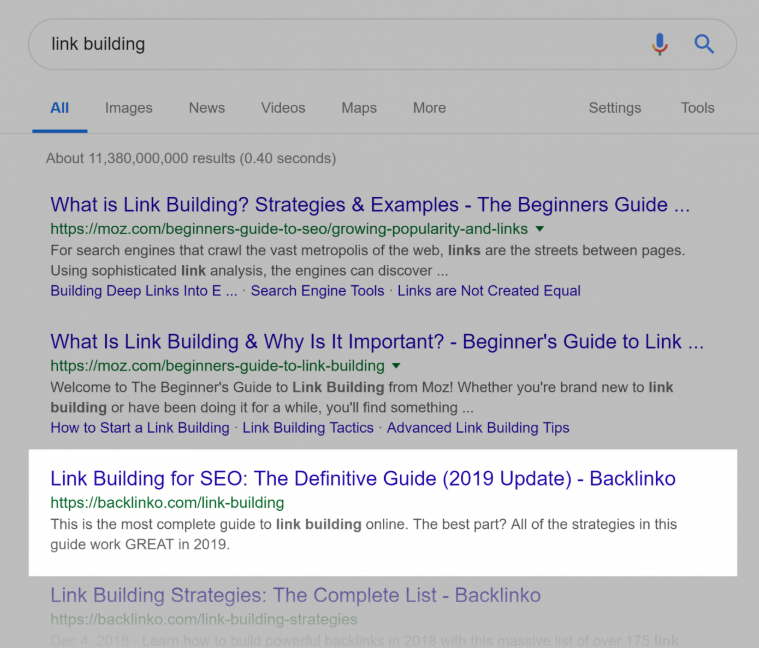
Task: Click the https://backlinko.com/link-building URL text
Action: click(x=167, y=503)
